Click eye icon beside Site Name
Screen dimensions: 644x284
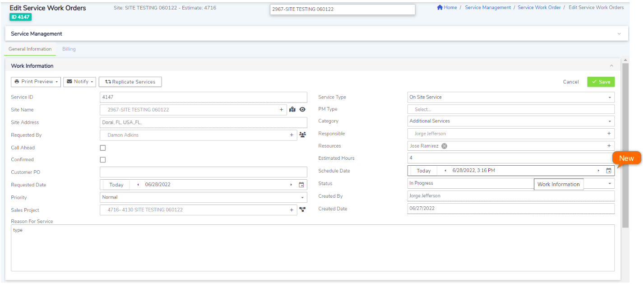tap(302, 109)
